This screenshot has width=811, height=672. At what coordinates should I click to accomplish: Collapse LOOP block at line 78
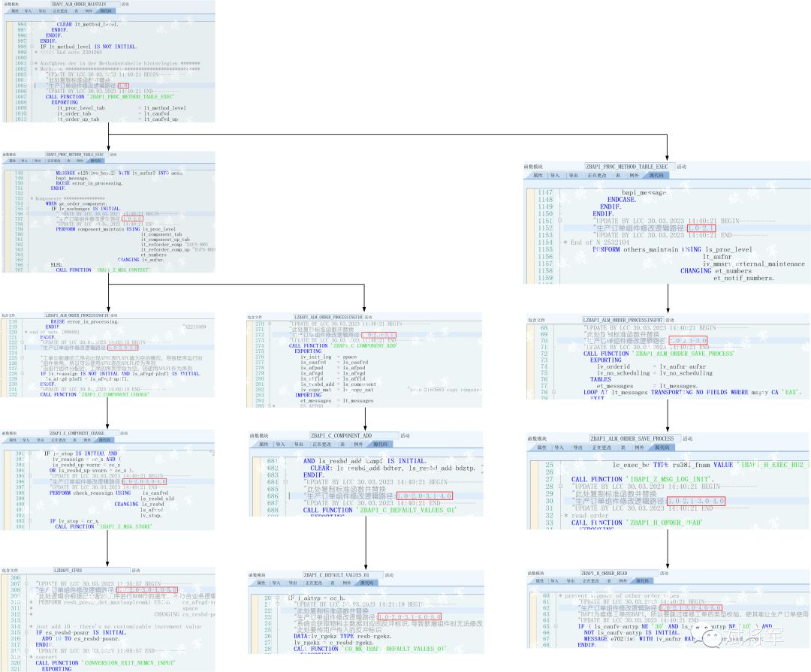pos(554,393)
